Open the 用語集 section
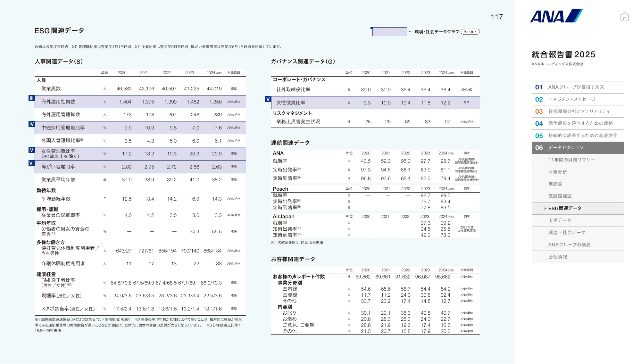641x364 pixels. (x=555, y=184)
